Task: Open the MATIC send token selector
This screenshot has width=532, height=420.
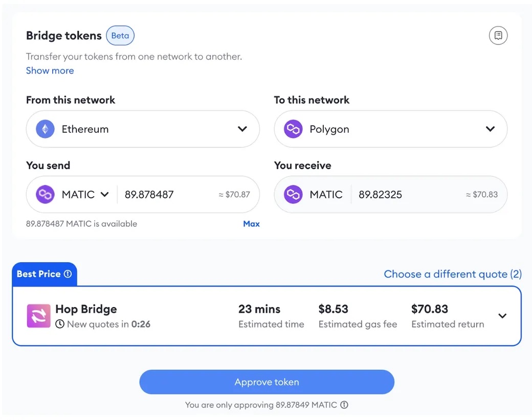Action: pos(72,194)
